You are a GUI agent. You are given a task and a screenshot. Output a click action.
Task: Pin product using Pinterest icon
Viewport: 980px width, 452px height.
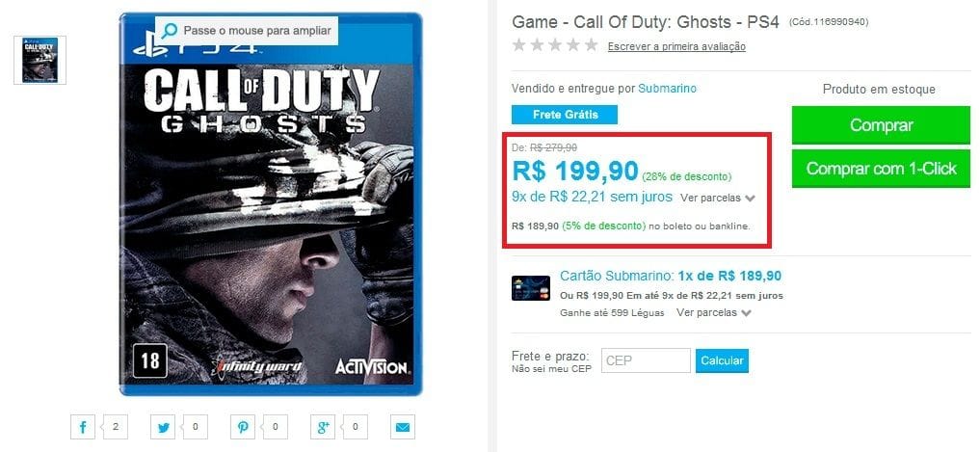[x=243, y=427]
